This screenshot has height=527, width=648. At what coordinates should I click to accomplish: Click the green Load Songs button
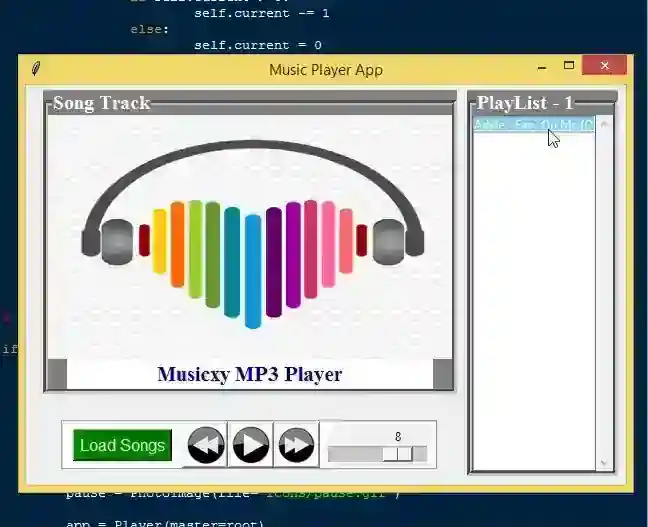122,445
